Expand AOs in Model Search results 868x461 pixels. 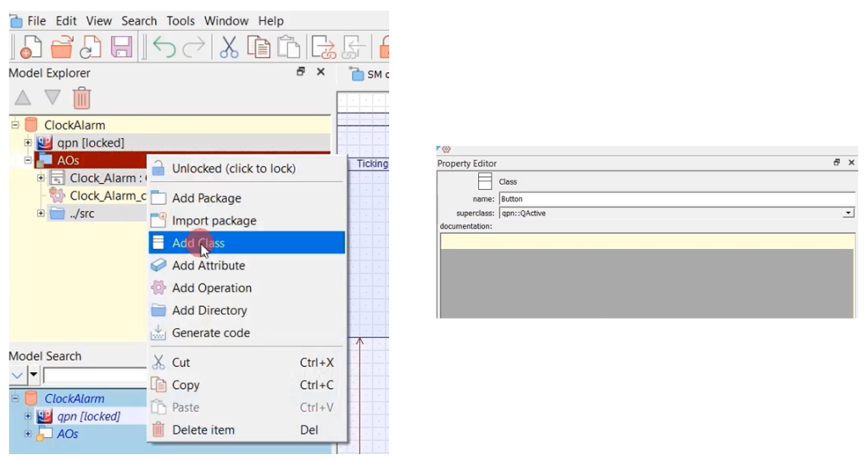(28, 433)
